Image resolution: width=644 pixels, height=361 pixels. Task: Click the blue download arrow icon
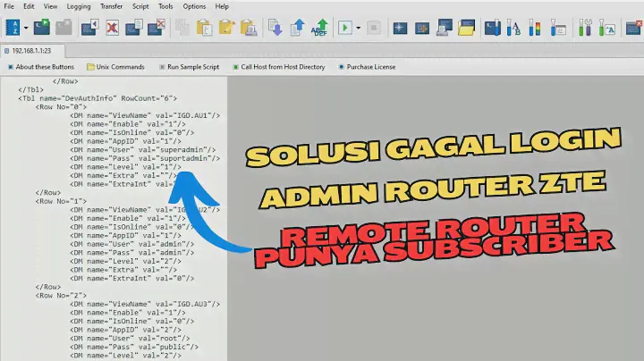pos(275,28)
